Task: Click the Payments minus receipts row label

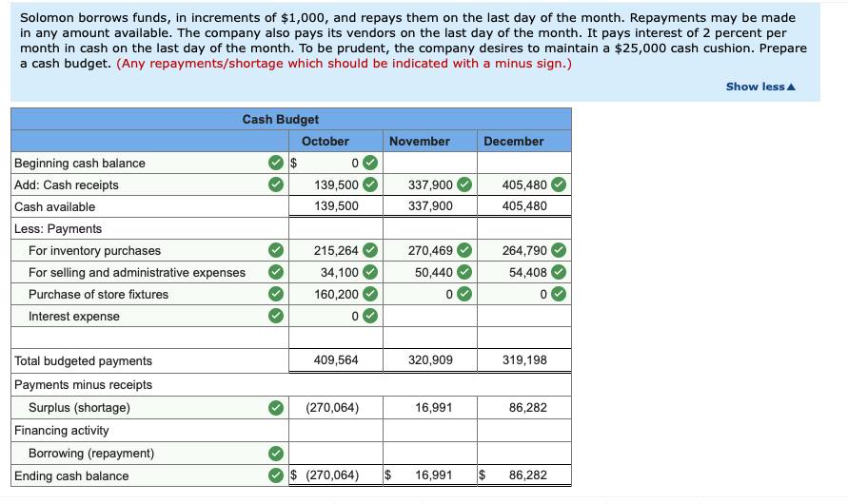Action: pos(83,384)
